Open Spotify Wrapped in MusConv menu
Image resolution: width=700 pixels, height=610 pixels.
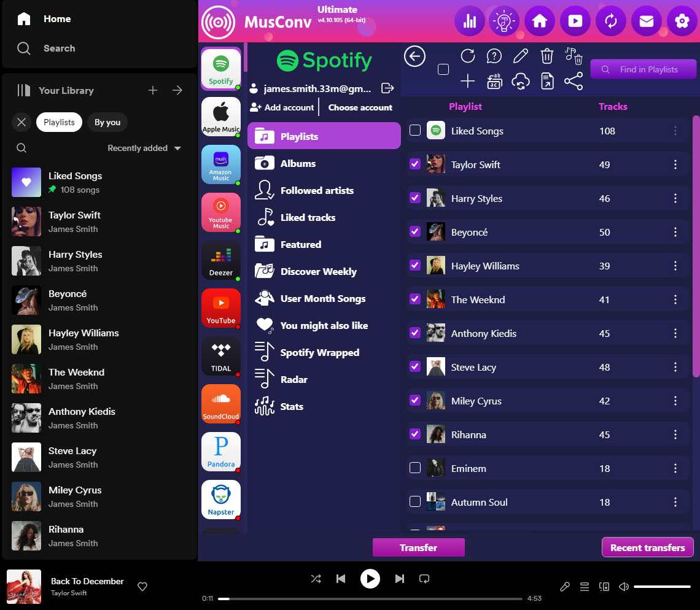324,352
